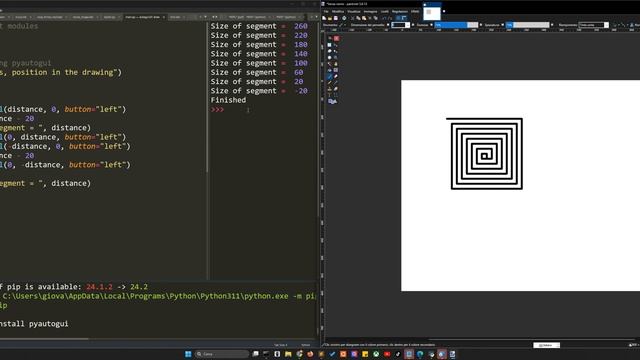Viewport: 640px width, 360px height.
Task: Select the highlighted Paintbrush tool
Action: click(x=329, y=76)
